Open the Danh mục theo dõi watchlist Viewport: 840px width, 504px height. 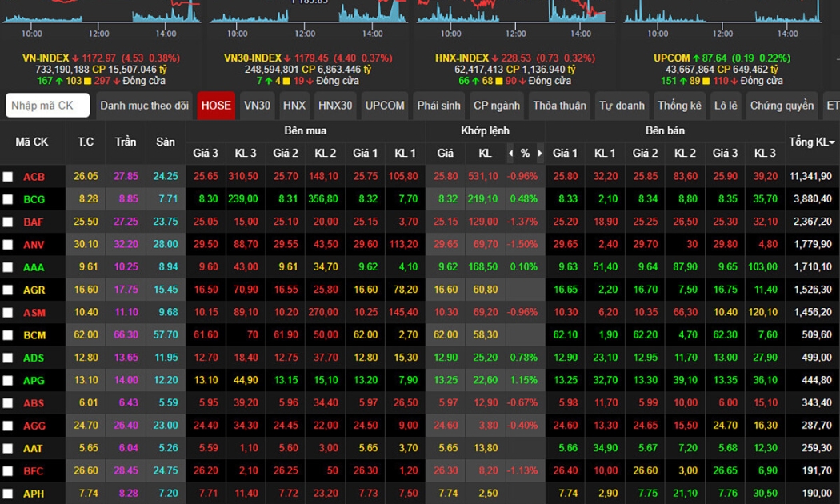(x=145, y=106)
